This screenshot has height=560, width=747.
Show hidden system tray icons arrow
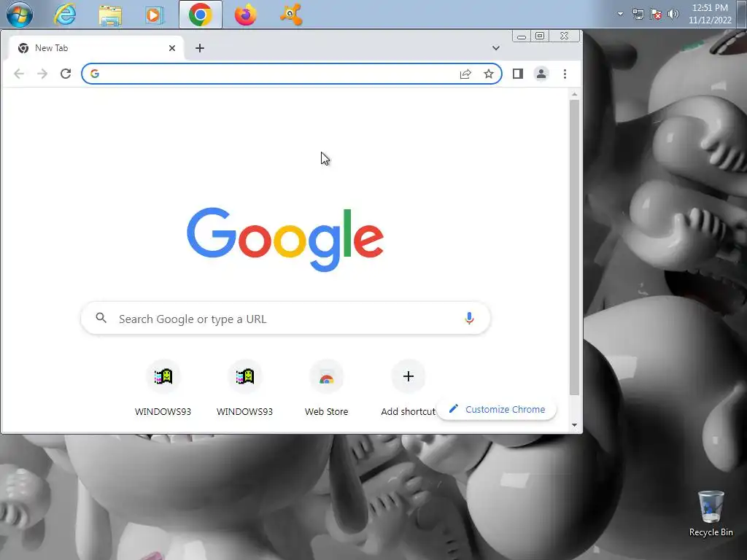pyautogui.click(x=620, y=14)
